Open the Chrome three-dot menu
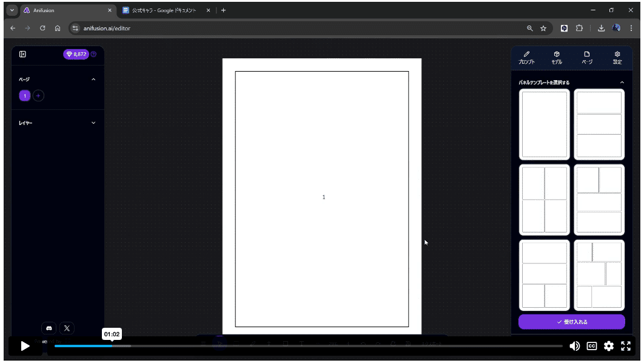This screenshot has width=644, height=363. [x=631, y=29]
